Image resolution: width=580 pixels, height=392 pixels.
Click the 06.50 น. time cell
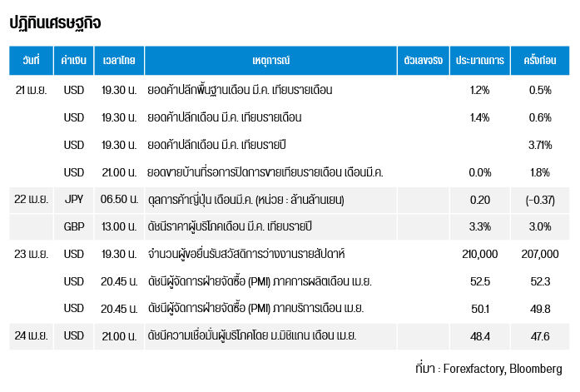click(119, 199)
